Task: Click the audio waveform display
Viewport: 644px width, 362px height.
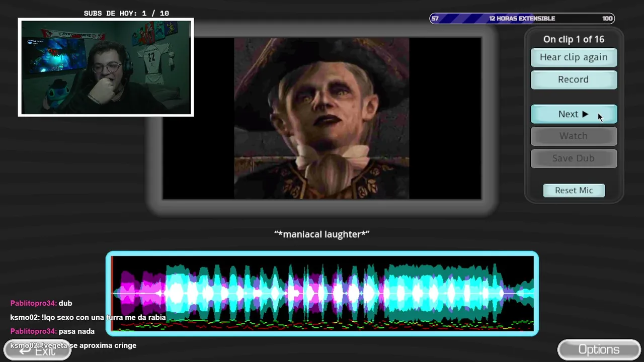Action: (322, 294)
